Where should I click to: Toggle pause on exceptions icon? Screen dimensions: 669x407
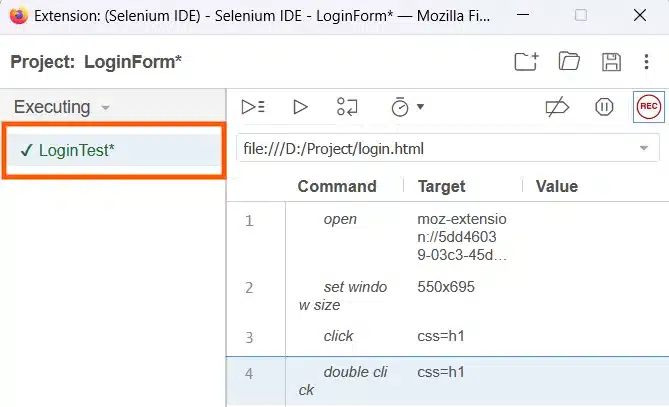pyautogui.click(x=604, y=107)
